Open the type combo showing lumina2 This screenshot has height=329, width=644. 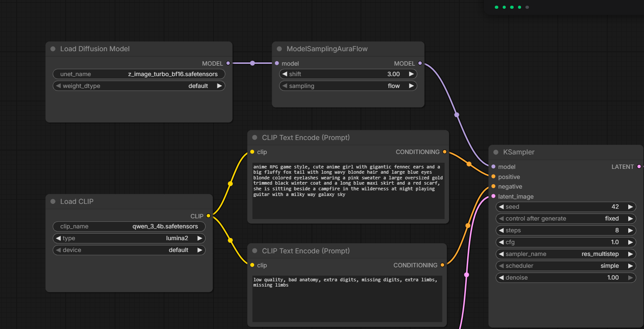point(129,238)
